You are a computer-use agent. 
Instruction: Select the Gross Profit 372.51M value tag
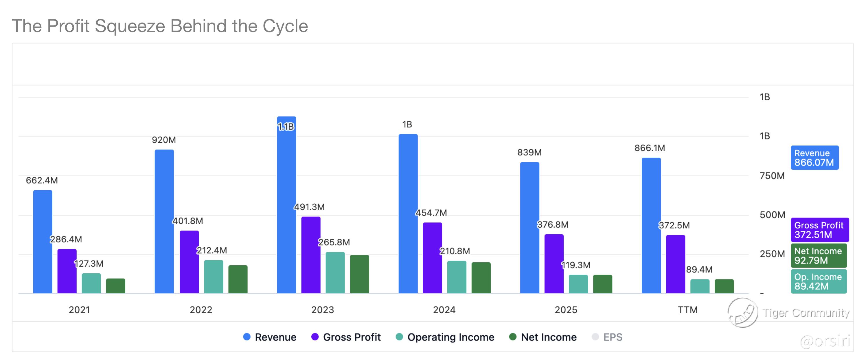click(819, 230)
